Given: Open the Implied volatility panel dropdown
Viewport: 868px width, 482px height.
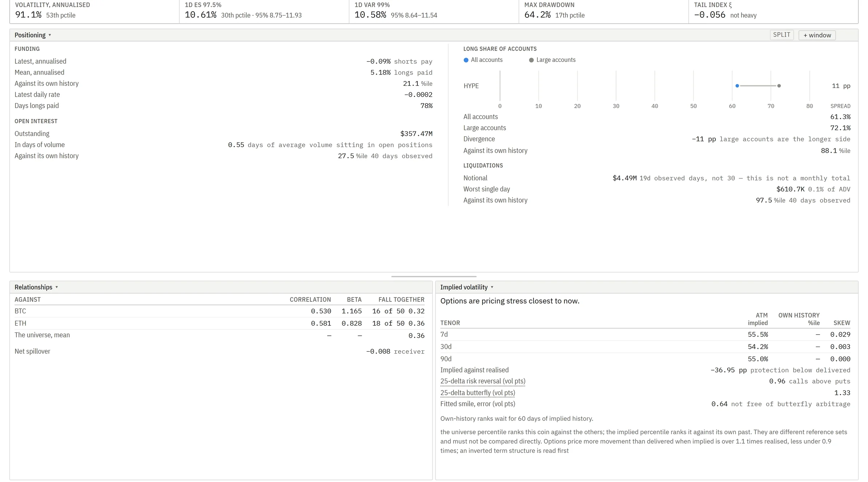Looking at the screenshot, I should click(x=467, y=287).
